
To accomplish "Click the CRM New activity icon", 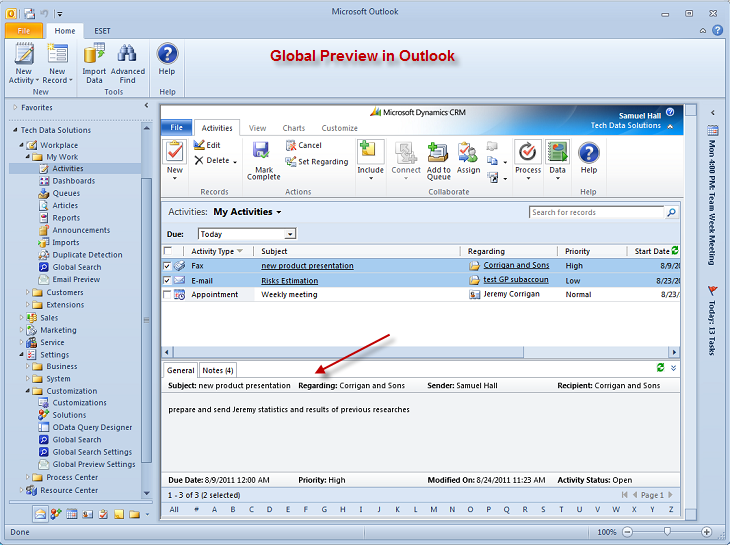I will 175,151.
